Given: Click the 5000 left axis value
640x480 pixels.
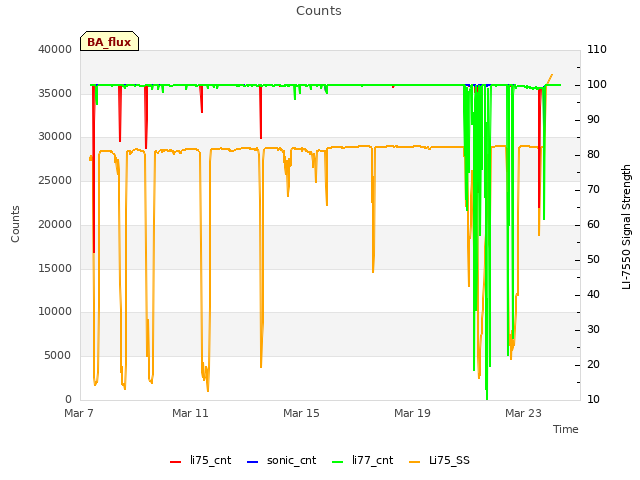Looking at the screenshot, I should pos(58,356).
